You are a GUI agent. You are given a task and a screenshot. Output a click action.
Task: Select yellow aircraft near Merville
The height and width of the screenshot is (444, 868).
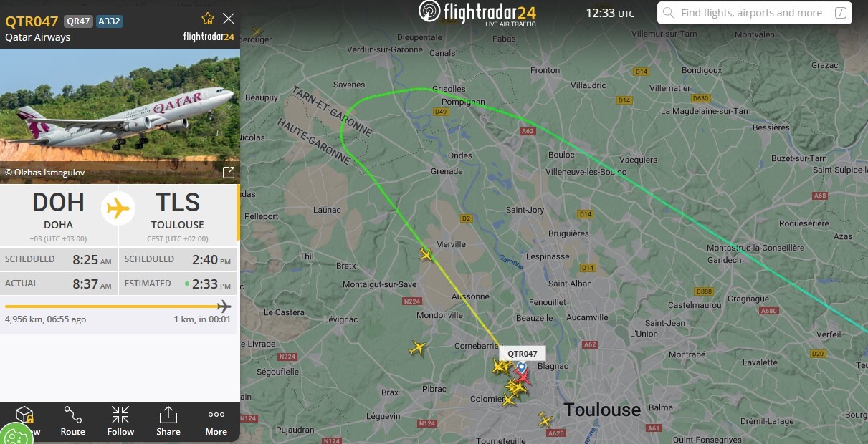click(x=426, y=254)
